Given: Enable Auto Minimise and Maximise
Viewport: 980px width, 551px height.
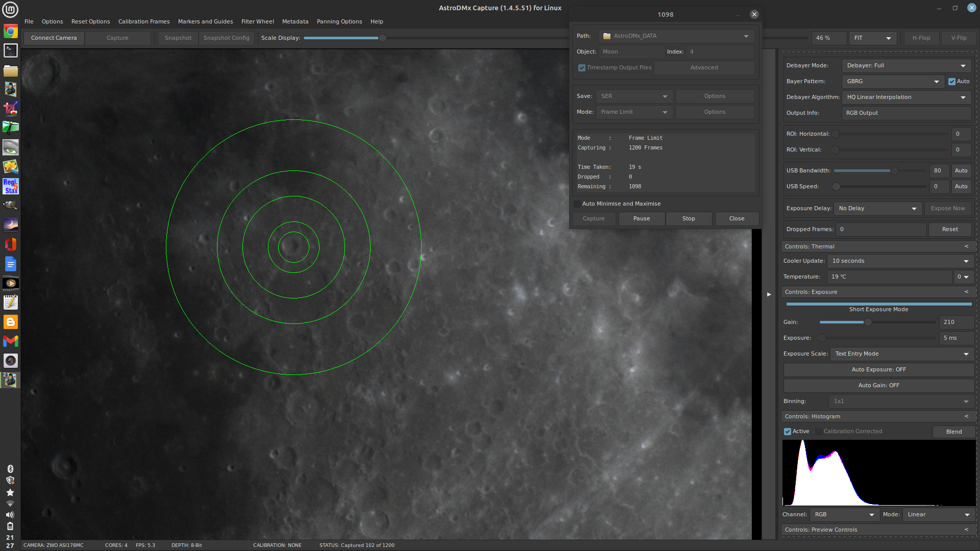Looking at the screenshot, I should click(577, 204).
